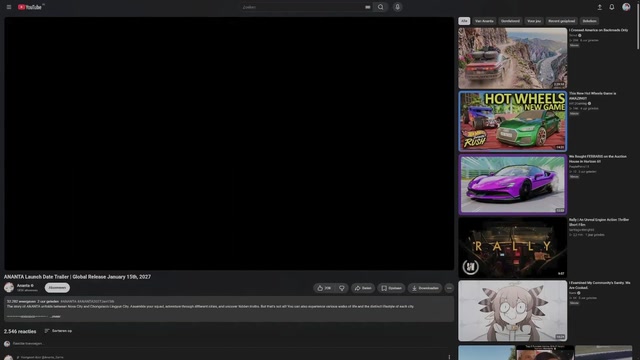Viewport: 640px width, 360px height.
Task: Open the RALLY short film thumbnail
Action: (x=513, y=248)
